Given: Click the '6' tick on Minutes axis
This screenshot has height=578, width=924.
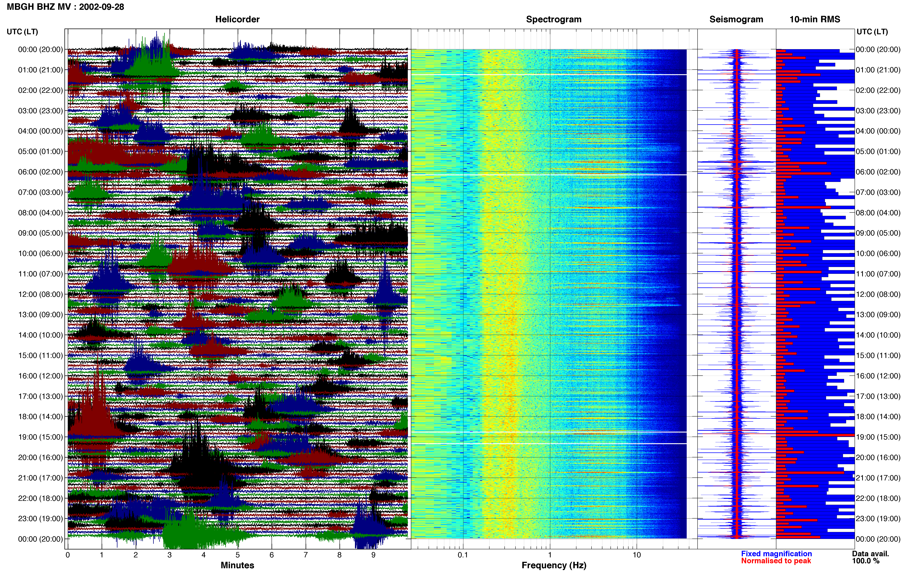Looking at the screenshot, I should pos(272,555).
